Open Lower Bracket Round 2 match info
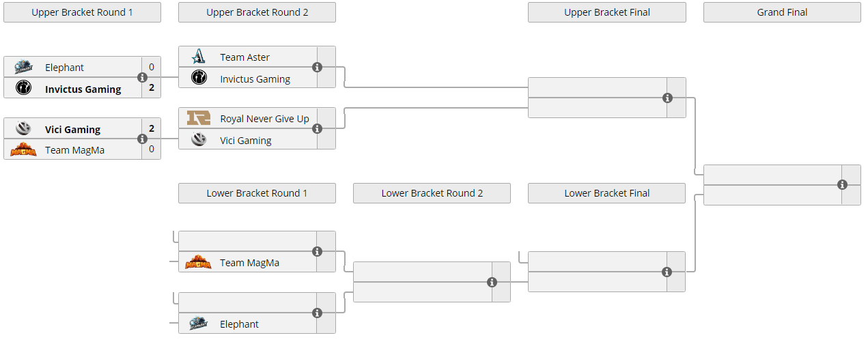Image resolution: width=868 pixels, height=342 pixels. coord(492,282)
